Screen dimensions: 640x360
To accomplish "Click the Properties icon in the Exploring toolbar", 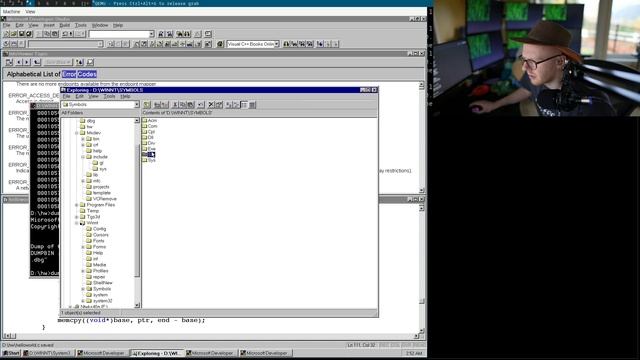I will [x=219, y=104].
